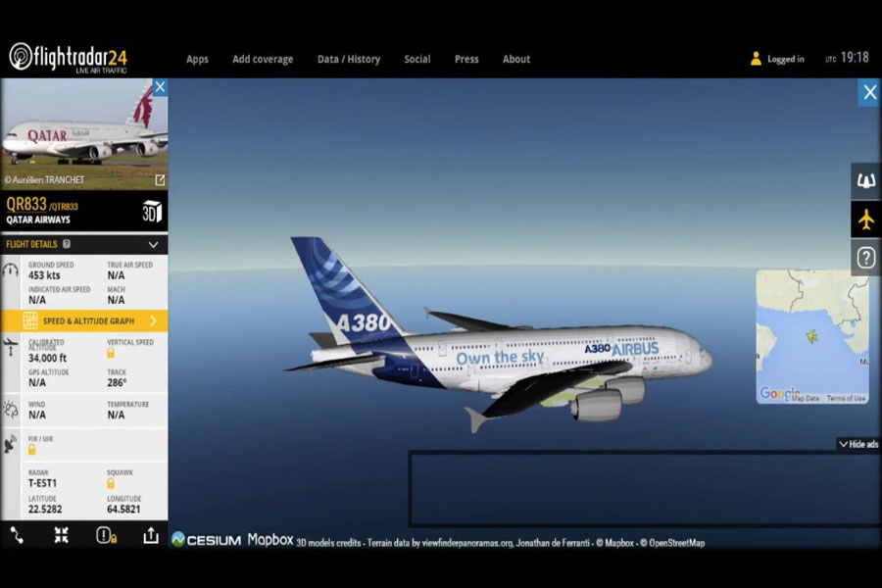Click Hide ads

858,444
